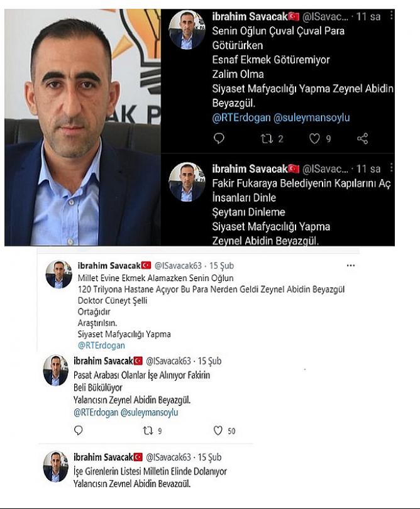The width and height of the screenshot is (420, 509).
Task: Click avatar beside Fakir Fukaraya tweet
Action: (187, 182)
